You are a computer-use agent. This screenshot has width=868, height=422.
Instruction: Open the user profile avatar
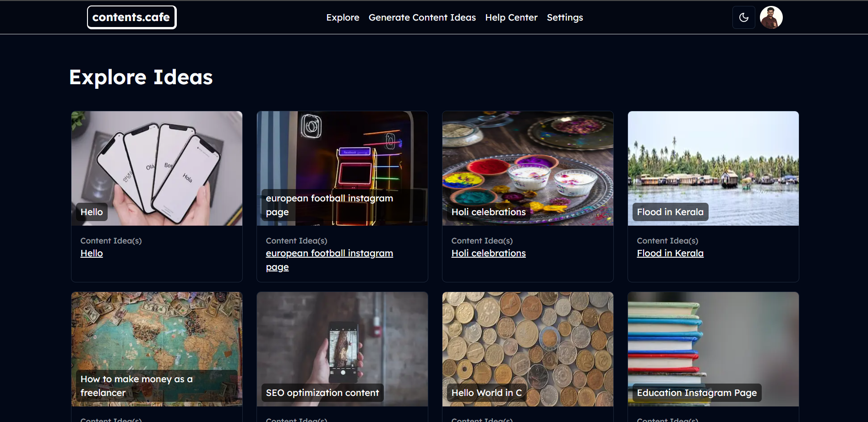(x=771, y=17)
